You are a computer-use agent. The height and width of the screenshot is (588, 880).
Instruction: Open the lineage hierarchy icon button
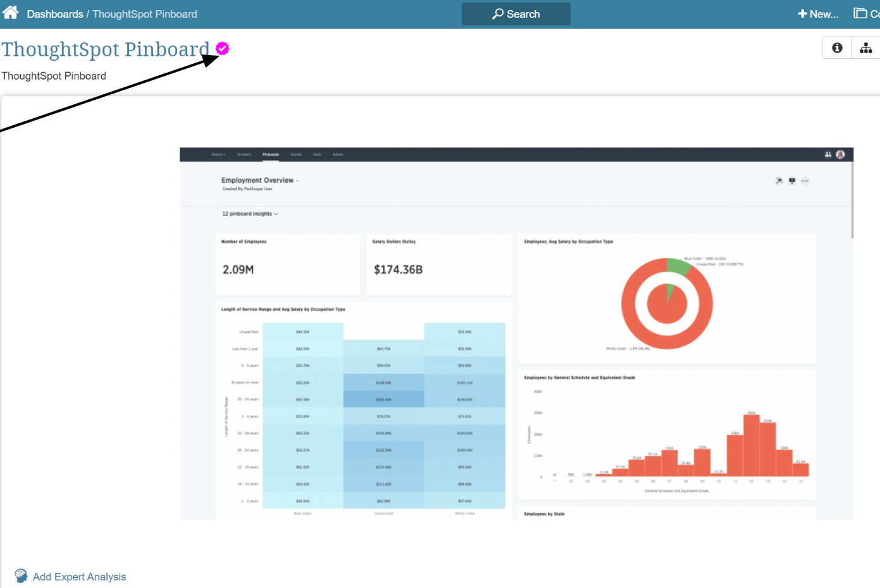pos(865,48)
